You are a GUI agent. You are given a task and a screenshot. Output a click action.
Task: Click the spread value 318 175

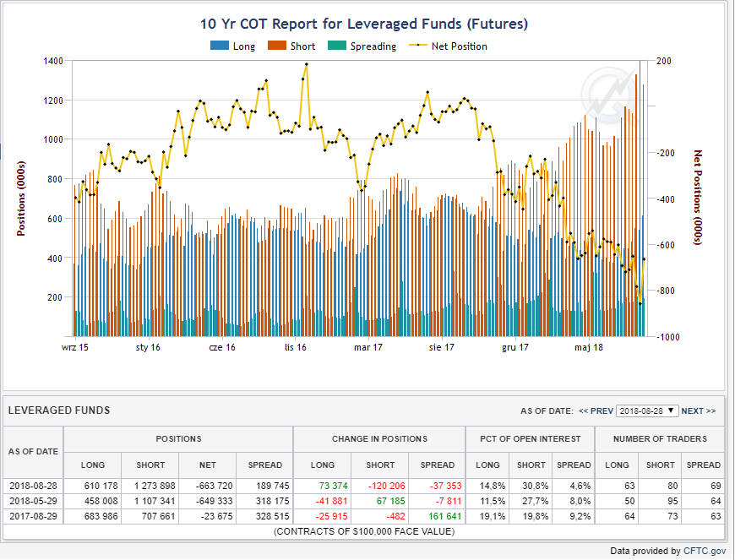273,501
